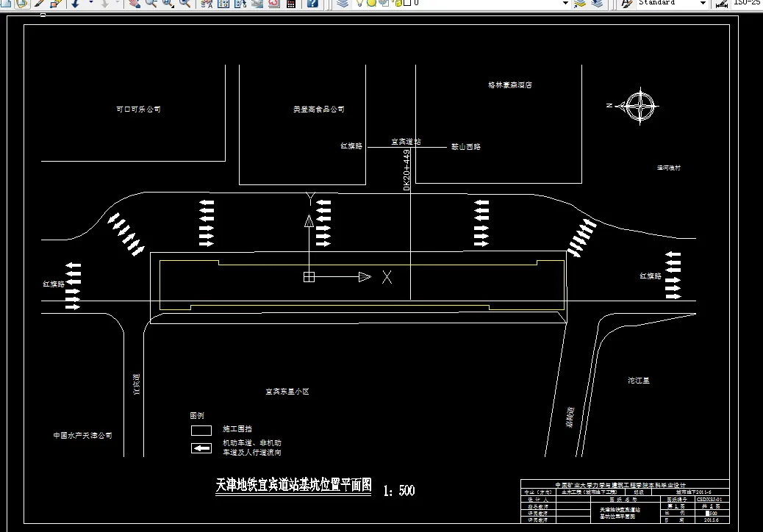Viewport: 763px width, 532px height.
Task: Select the Zoom Realtime magnifier
Action: [151, 3]
